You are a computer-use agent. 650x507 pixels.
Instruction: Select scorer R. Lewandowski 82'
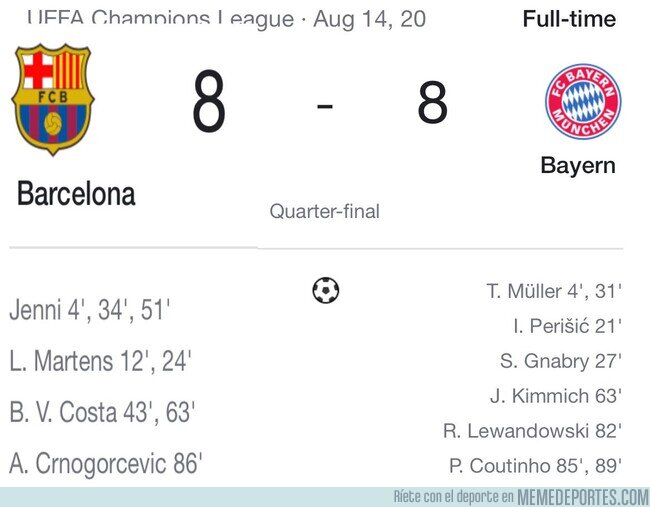pos(533,431)
